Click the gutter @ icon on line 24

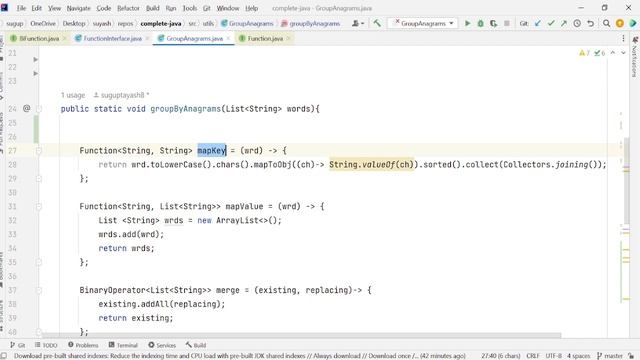click(x=27, y=108)
